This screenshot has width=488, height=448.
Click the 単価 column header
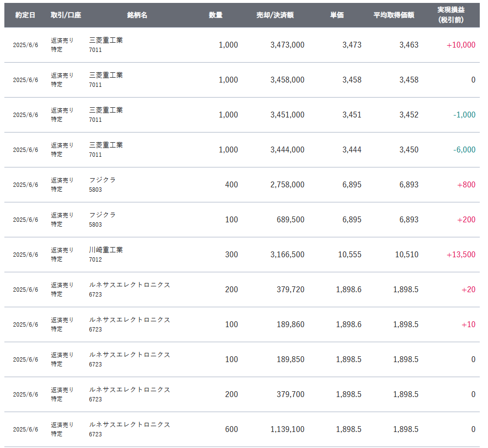tap(337, 15)
